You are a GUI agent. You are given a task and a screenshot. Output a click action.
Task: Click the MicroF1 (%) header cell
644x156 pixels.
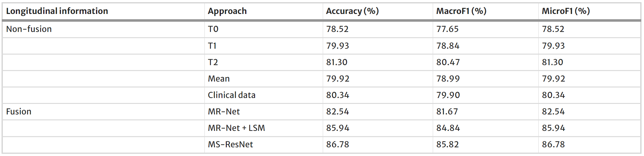pos(566,11)
